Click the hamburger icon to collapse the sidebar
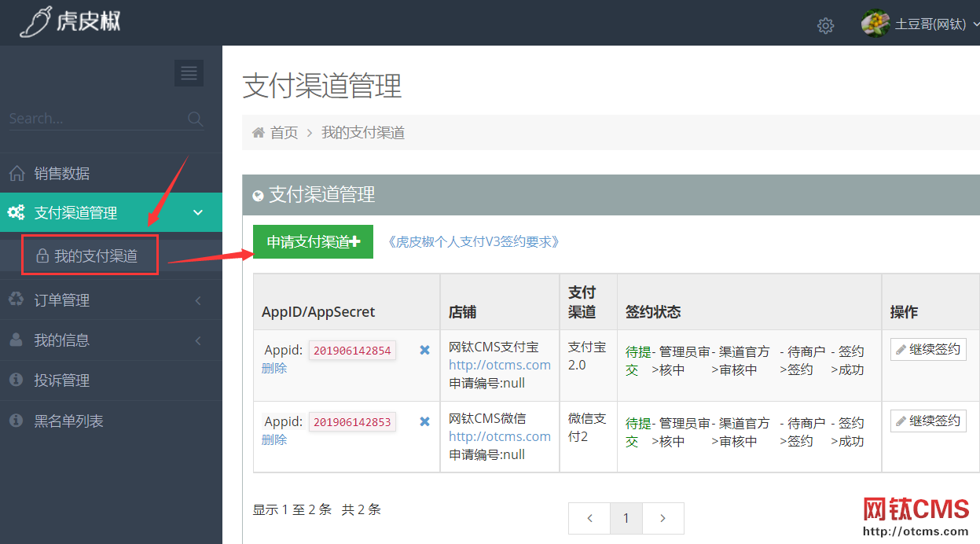Image resolution: width=980 pixels, height=544 pixels. (x=189, y=73)
